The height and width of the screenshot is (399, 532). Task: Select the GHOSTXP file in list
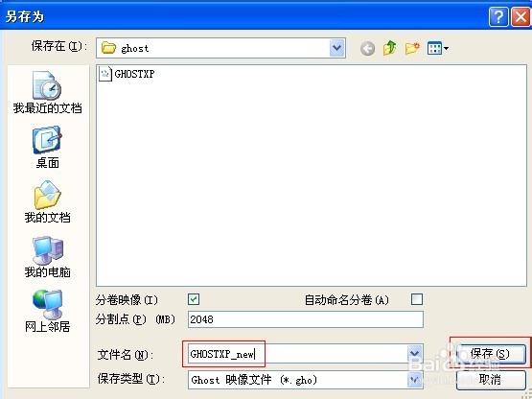click(x=127, y=74)
